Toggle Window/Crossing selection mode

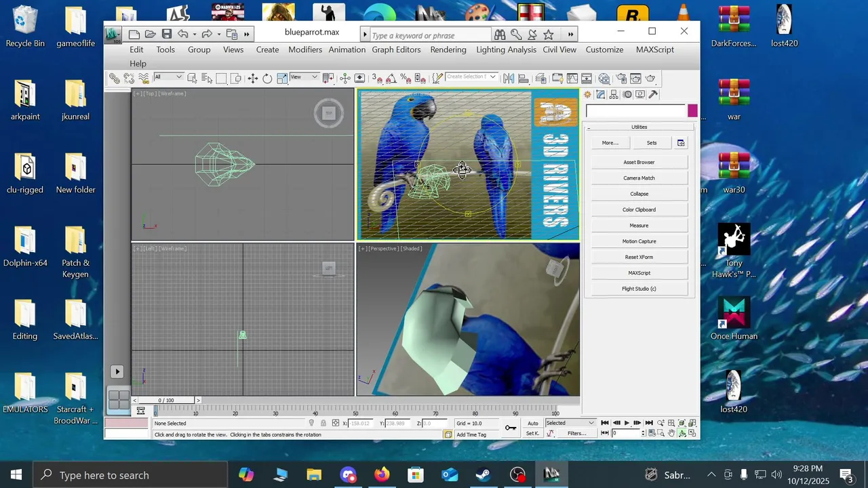(x=235, y=78)
